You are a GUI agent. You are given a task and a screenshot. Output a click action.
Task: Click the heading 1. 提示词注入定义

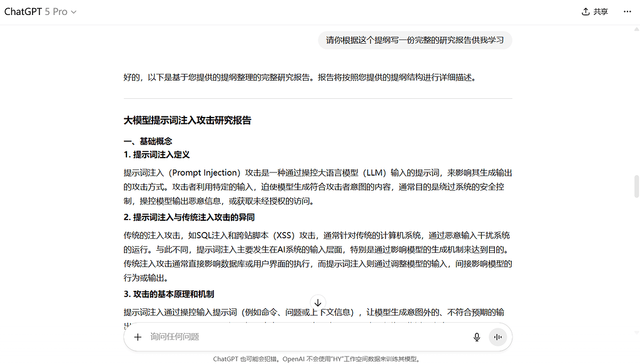(x=157, y=154)
